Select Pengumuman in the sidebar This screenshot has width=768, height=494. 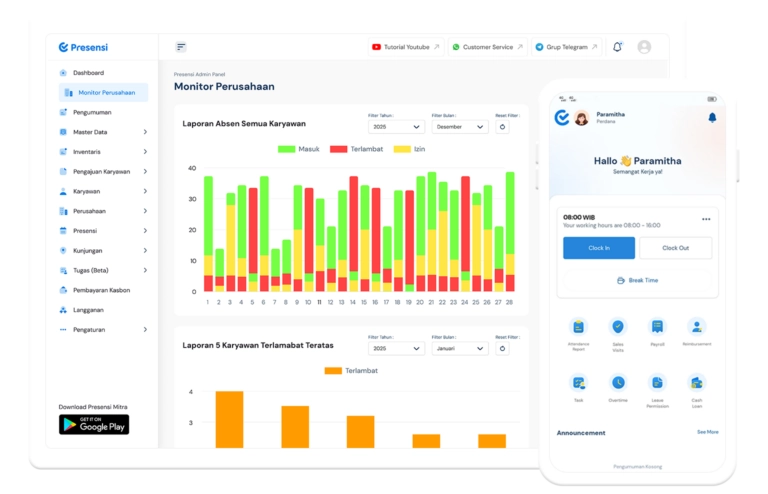92,112
